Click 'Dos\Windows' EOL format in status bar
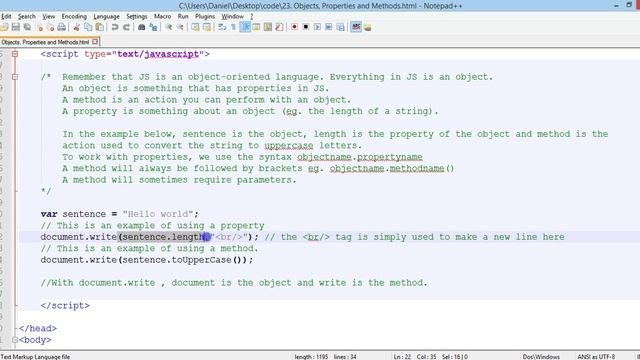Image resolution: width=640 pixels, height=360 pixels. coord(541,357)
